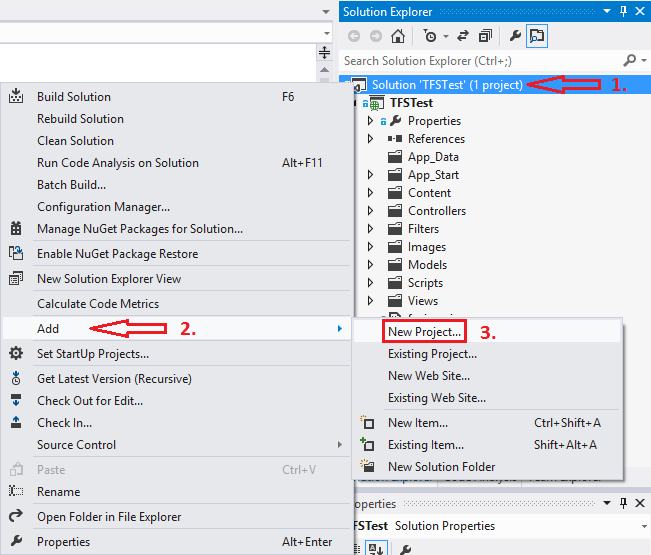
Task: Expand the Content folder
Action: coord(370,193)
